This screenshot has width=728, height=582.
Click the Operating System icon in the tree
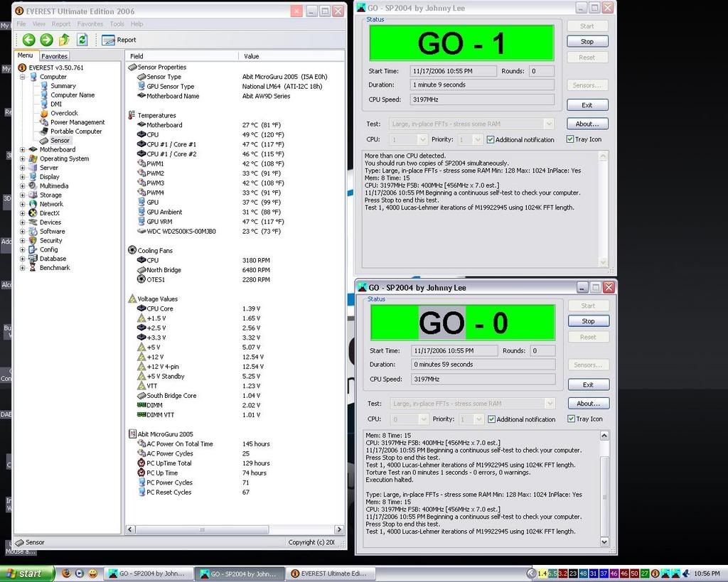tap(33, 158)
